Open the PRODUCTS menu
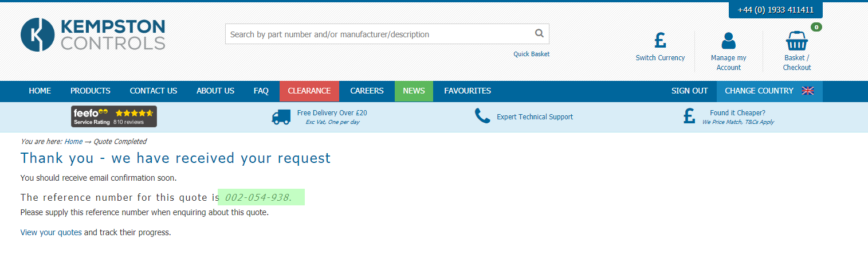Screen dimensions: 868x257 (91, 91)
